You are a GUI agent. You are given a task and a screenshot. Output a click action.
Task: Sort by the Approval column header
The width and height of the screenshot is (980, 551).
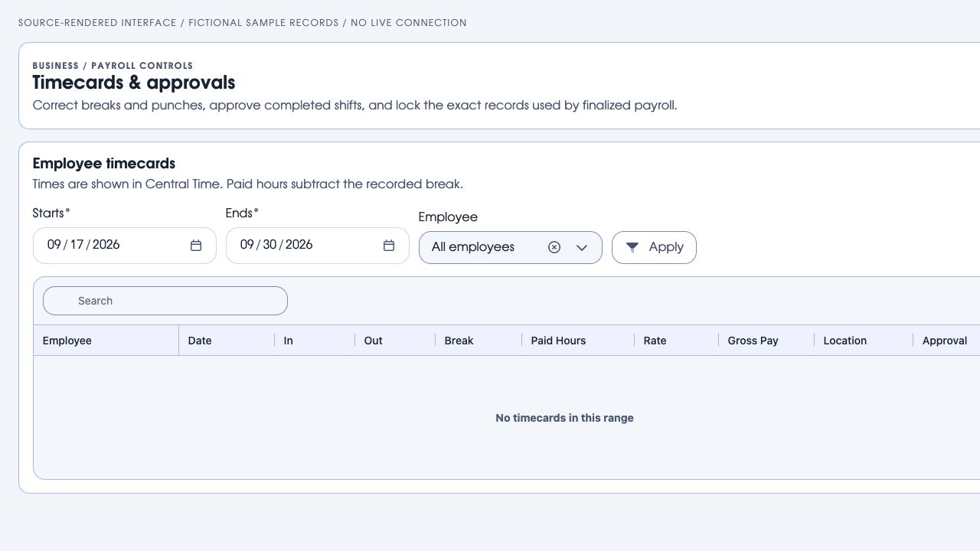point(946,341)
